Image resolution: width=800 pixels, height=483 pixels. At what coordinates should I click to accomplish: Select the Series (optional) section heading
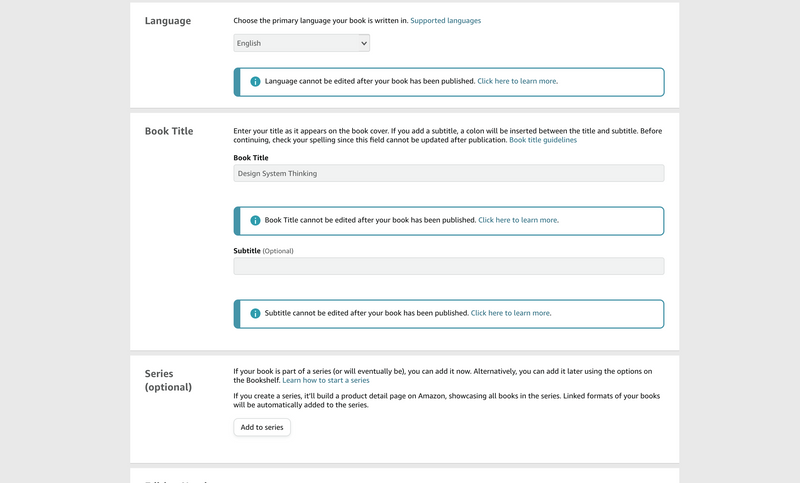pos(168,380)
